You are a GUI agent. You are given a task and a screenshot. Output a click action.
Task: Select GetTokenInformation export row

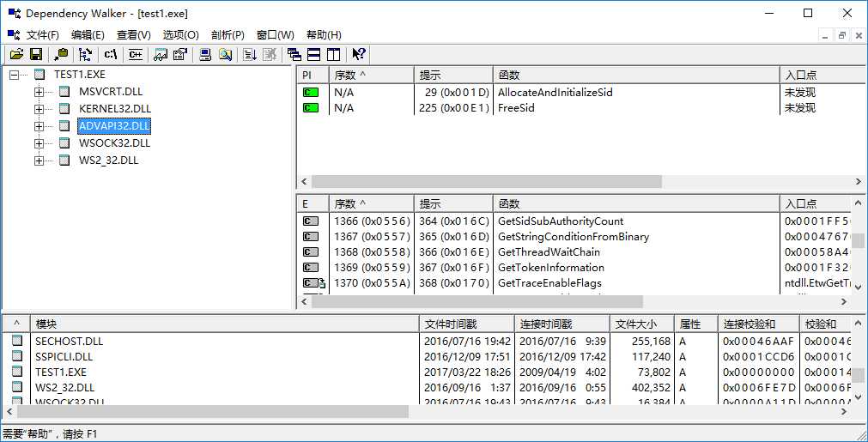[574, 268]
